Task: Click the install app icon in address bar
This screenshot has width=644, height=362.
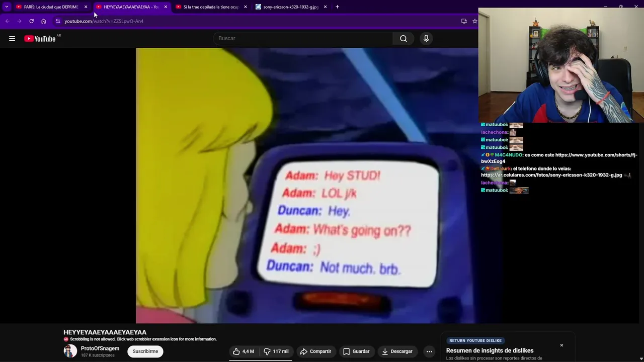Action: (464, 21)
